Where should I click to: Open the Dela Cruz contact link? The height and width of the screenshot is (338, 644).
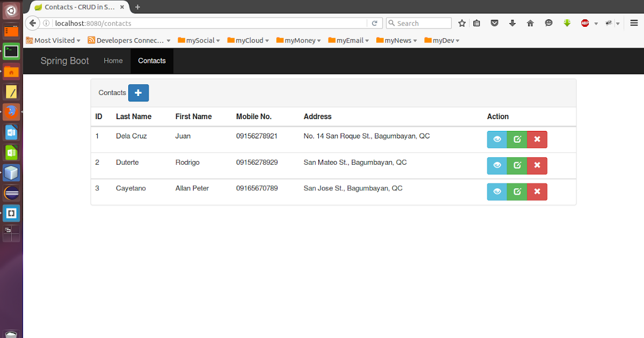[131, 136]
